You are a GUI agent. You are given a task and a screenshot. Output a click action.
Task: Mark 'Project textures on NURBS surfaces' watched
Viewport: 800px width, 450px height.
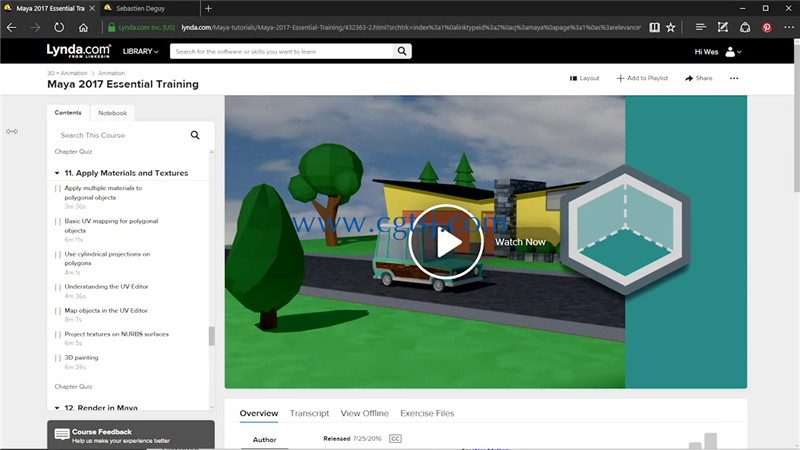(58, 335)
